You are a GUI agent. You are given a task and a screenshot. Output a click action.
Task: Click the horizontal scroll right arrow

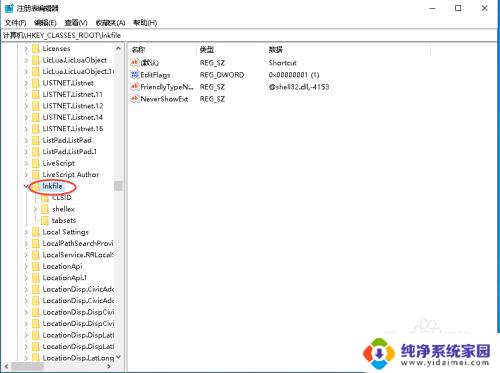[109, 366]
